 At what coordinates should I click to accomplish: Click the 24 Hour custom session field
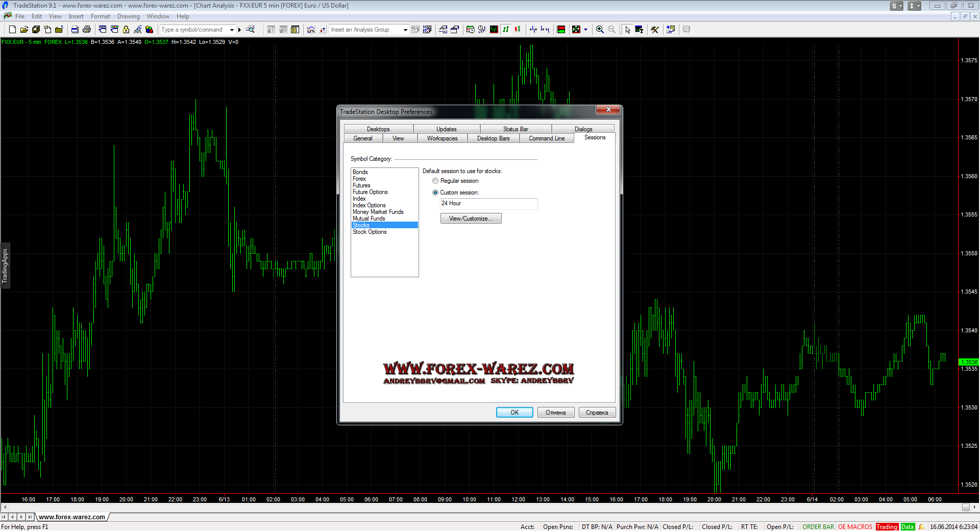pyautogui.click(x=488, y=204)
